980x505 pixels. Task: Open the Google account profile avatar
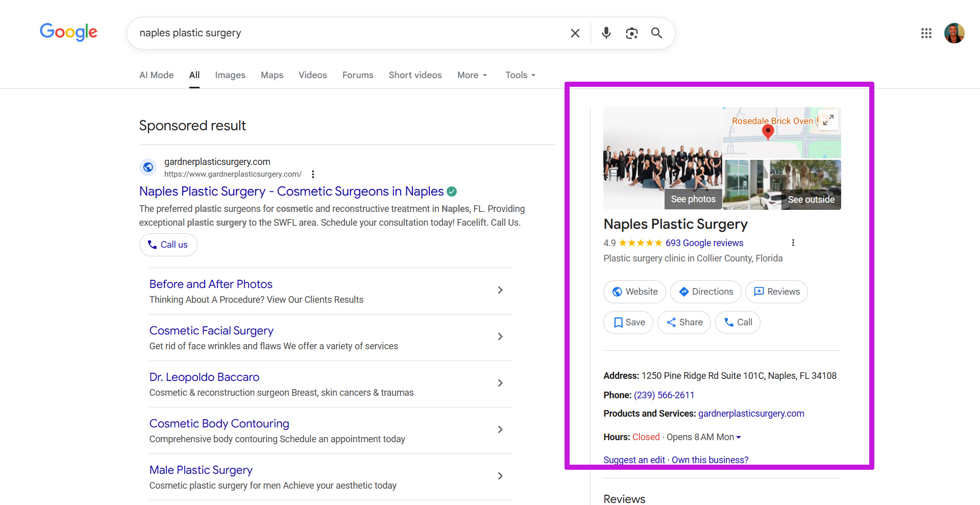pos(953,33)
